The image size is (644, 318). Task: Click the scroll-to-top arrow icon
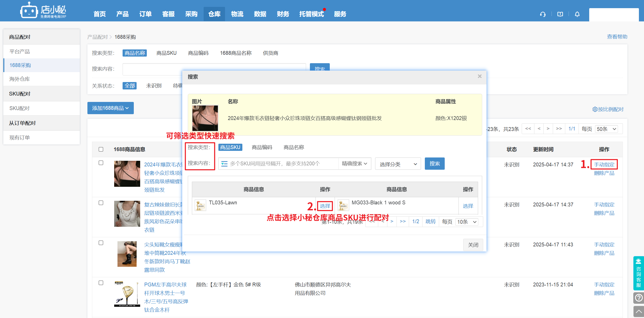638,311
